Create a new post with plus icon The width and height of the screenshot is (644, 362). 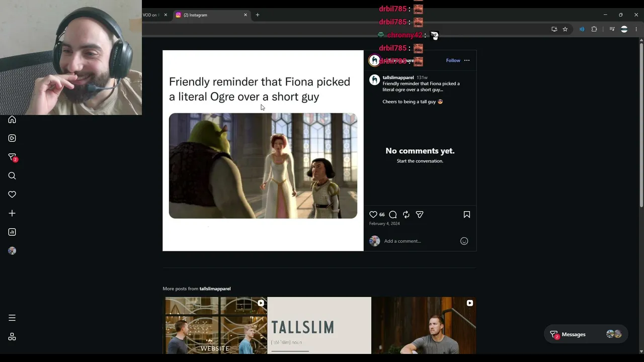pyautogui.click(x=12, y=213)
